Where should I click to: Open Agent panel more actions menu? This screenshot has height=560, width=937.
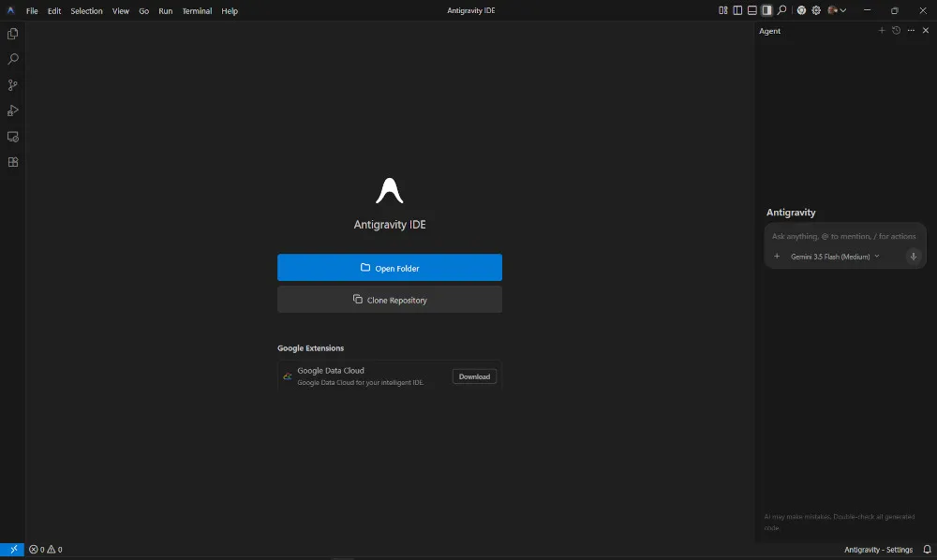(x=911, y=31)
